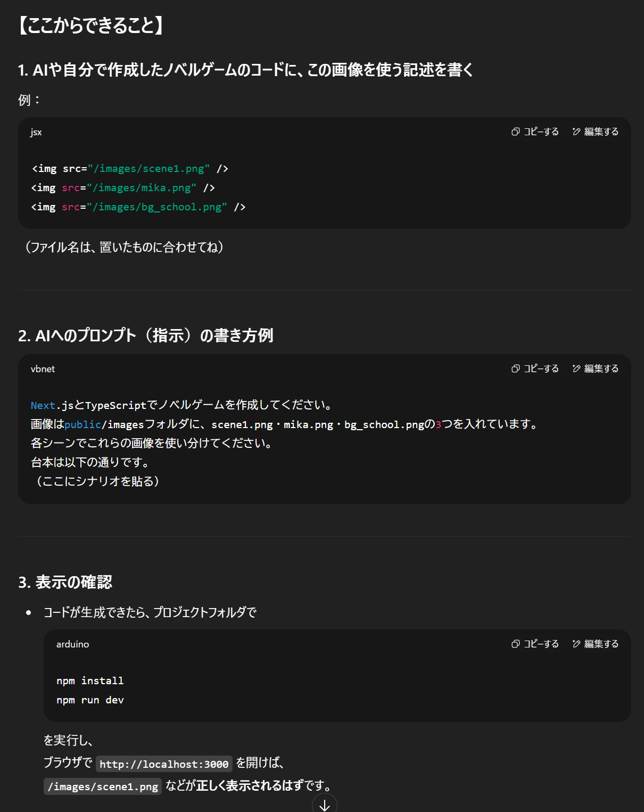Click the inline code http://localhost:3000
644x812 pixels.
click(x=164, y=764)
